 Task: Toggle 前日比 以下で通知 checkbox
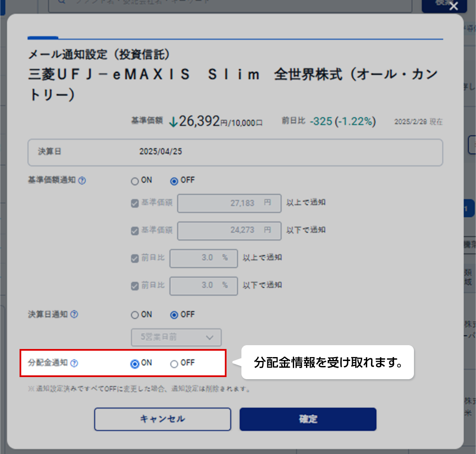135,286
